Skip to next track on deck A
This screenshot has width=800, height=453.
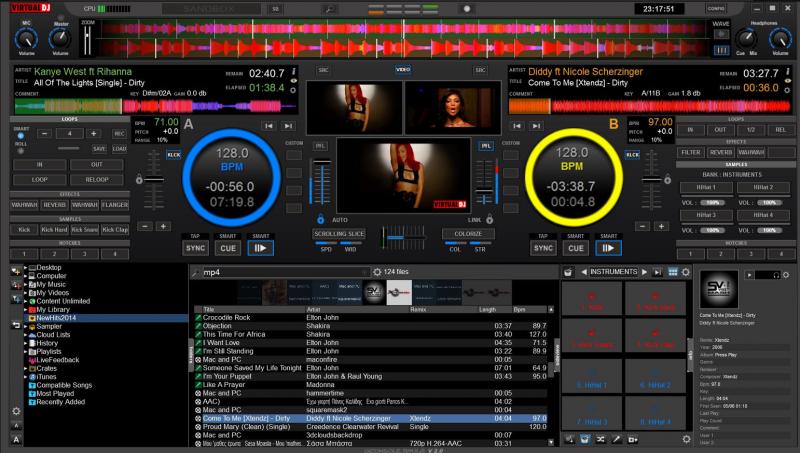point(288,125)
